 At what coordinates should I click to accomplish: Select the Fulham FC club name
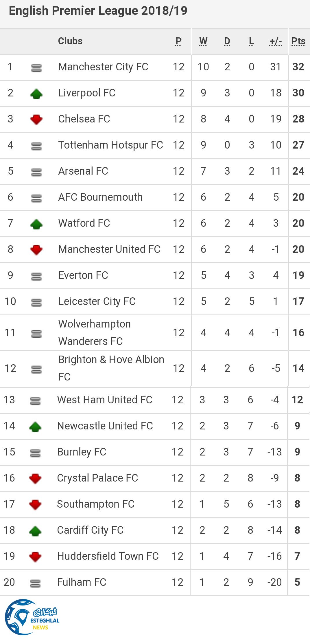[82, 582]
